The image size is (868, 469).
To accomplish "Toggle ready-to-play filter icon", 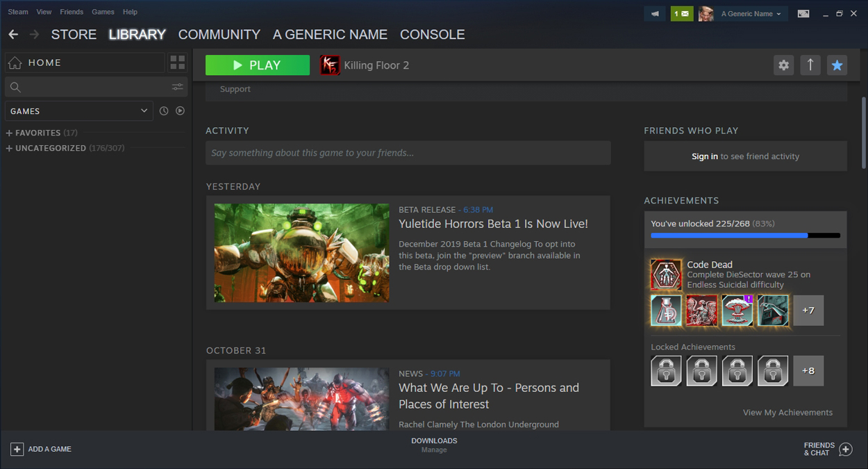I will [180, 110].
